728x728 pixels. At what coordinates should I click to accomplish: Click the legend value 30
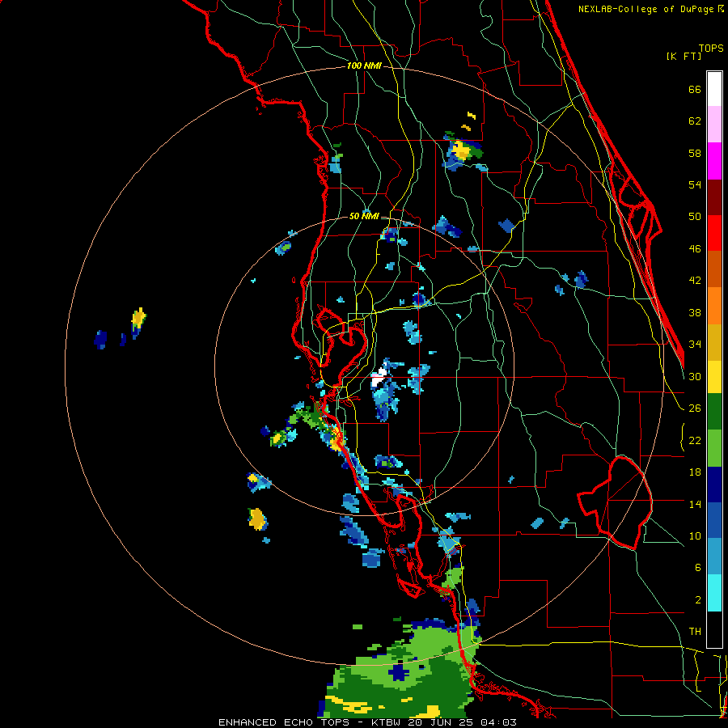point(695,376)
